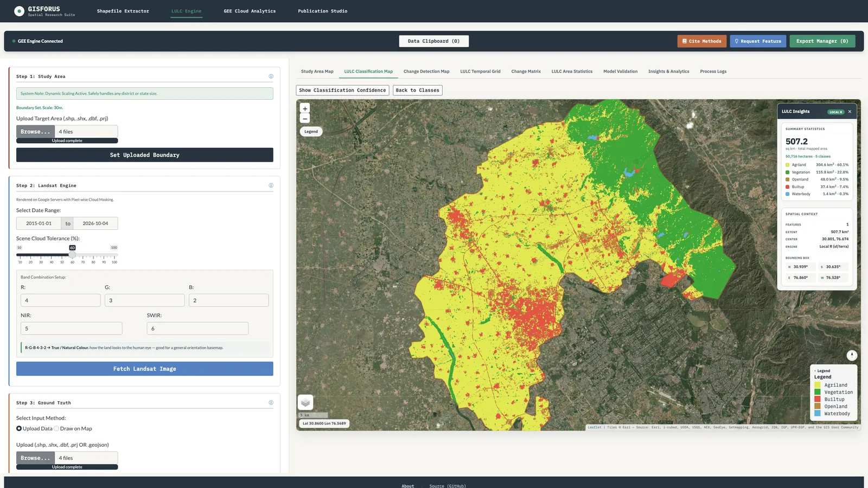Open the map layers control icon

tap(305, 402)
